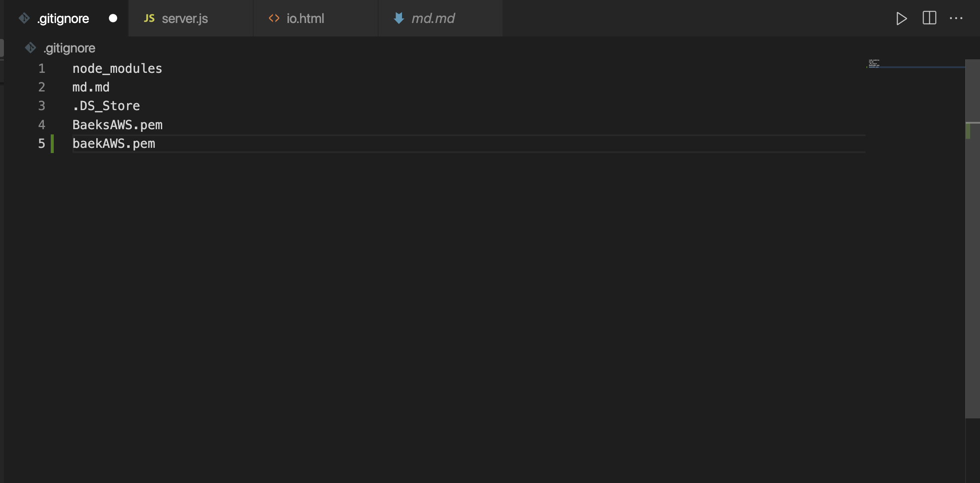Click the minimap code preview
The height and width of the screenshot is (483, 980).
click(x=874, y=64)
